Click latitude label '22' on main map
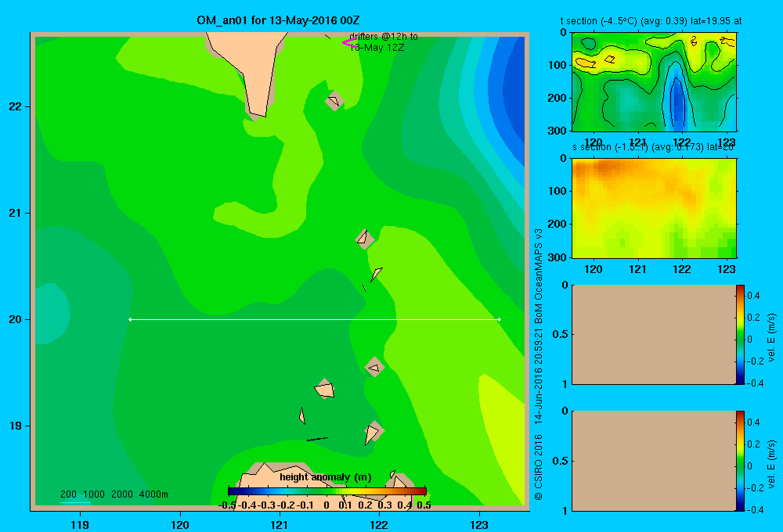The width and height of the screenshot is (783, 532). coord(16,106)
